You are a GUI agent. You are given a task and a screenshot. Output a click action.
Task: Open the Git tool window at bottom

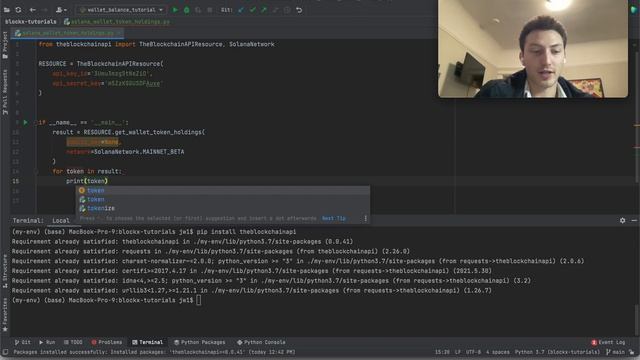click(22, 342)
